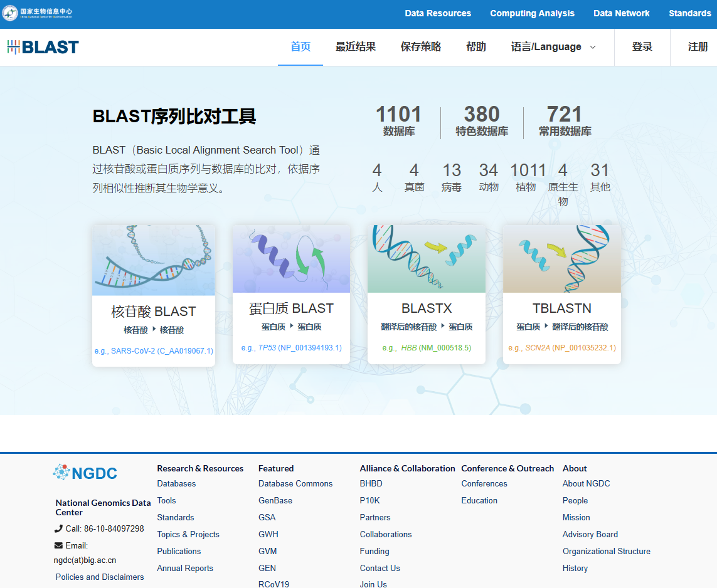Click the 帮助 menu item
The image size is (717, 588).
pos(476,47)
